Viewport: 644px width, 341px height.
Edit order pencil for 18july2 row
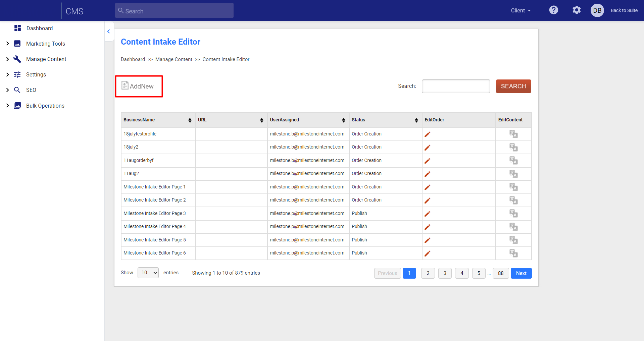coord(427,148)
